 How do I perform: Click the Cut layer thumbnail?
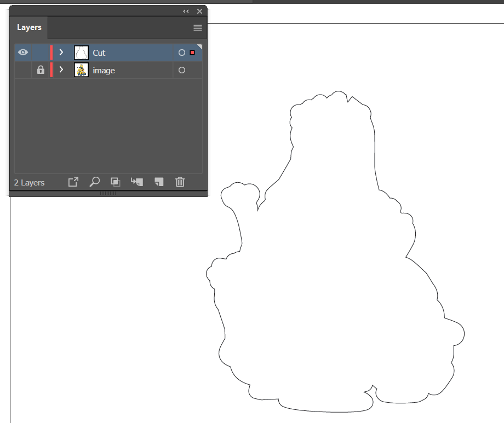[81, 53]
